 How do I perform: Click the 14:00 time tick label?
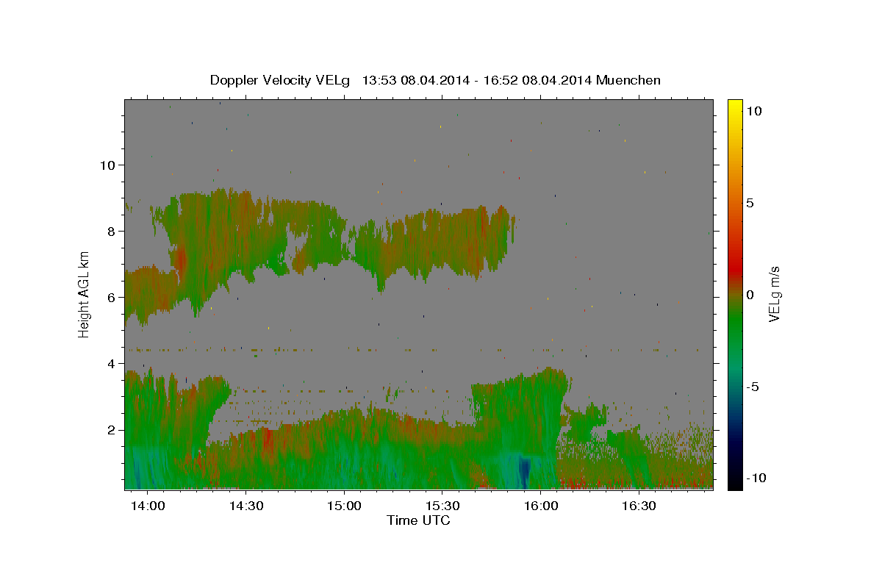148,506
